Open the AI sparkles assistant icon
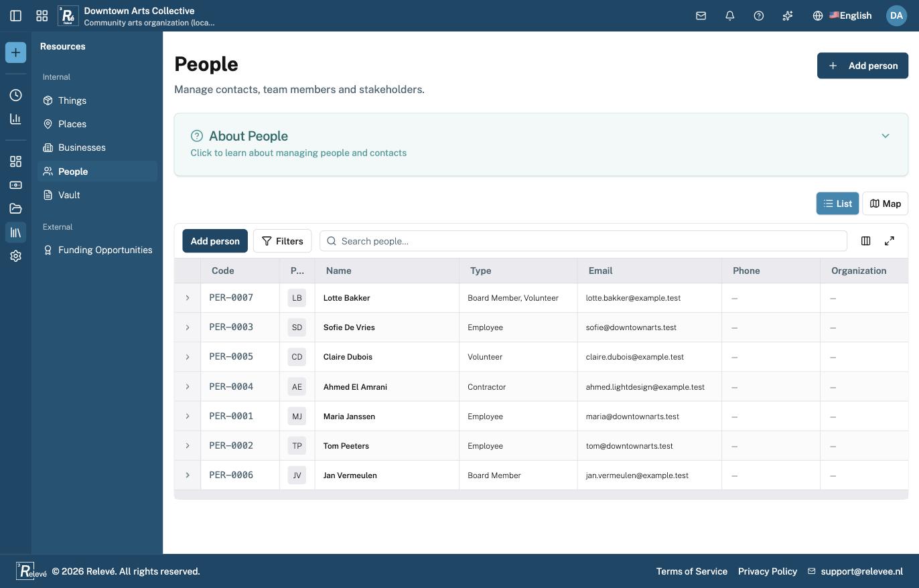This screenshot has height=588, width=919. (x=788, y=15)
